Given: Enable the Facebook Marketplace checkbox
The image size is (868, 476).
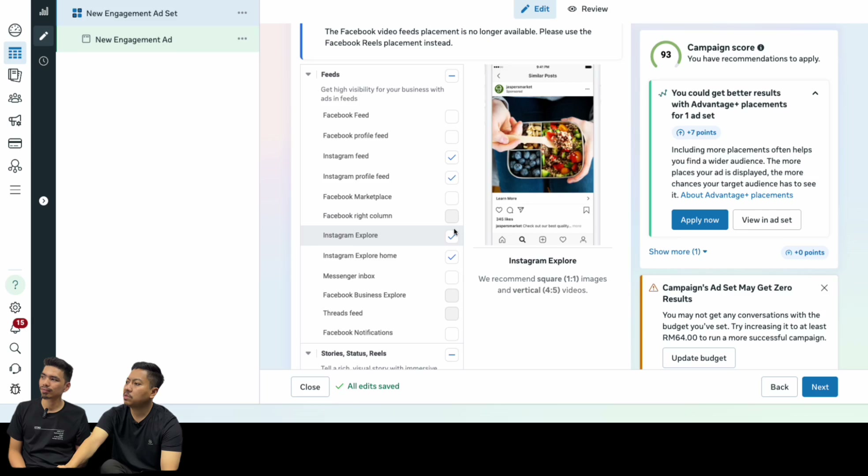Looking at the screenshot, I should (x=452, y=198).
